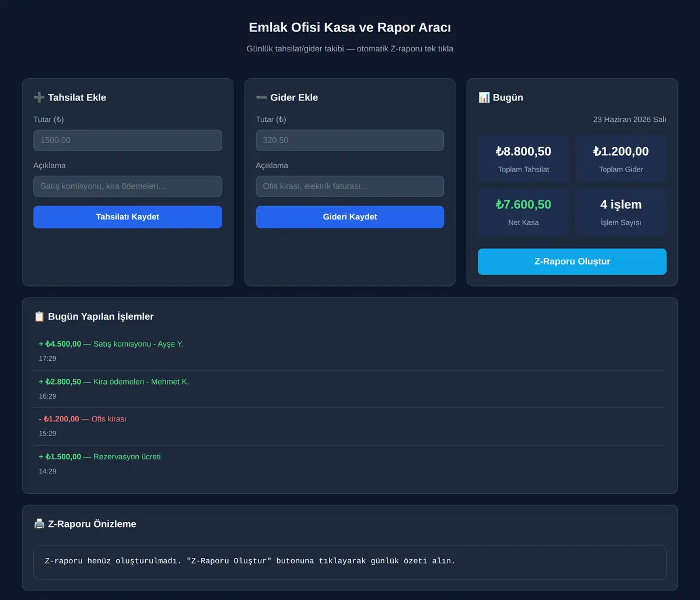Focus the Açıklama field under Tahsilat Ekle
Screen dimensions: 700x600
(128, 186)
